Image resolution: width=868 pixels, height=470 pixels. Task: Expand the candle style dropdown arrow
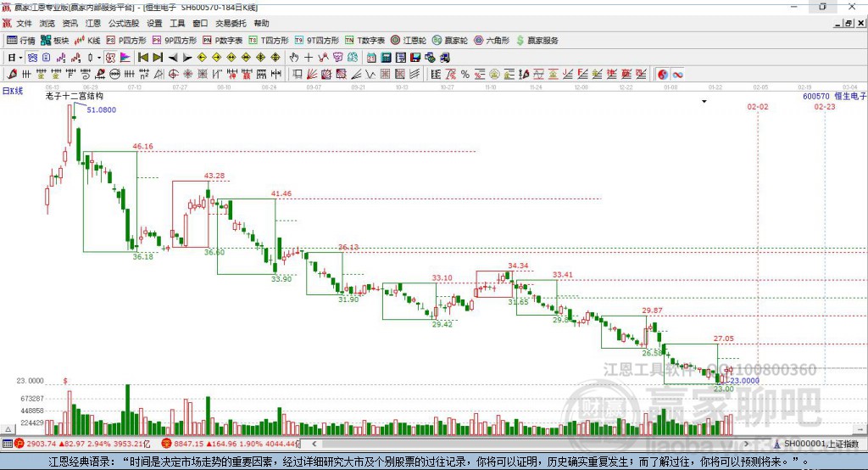(x=98, y=58)
